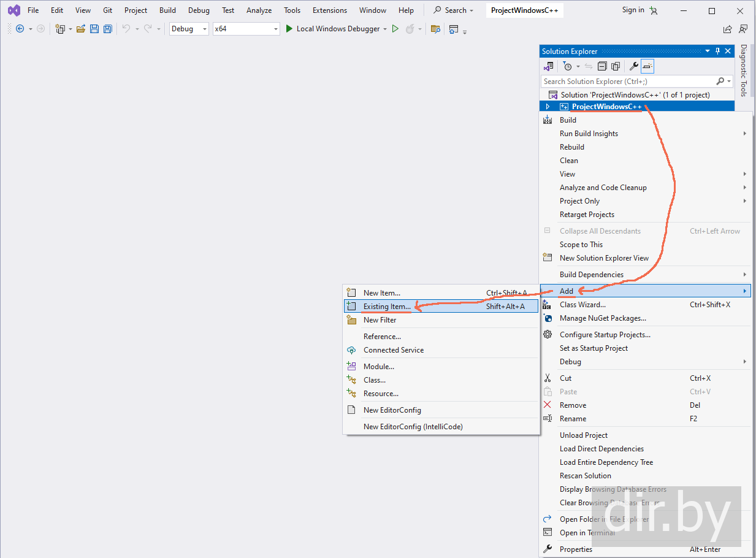Image resolution: width=756 pixels, height=558 pixels.
Task: Open the x64 platform dropdown
Action: pyautogui.click(x=246, y=29)
